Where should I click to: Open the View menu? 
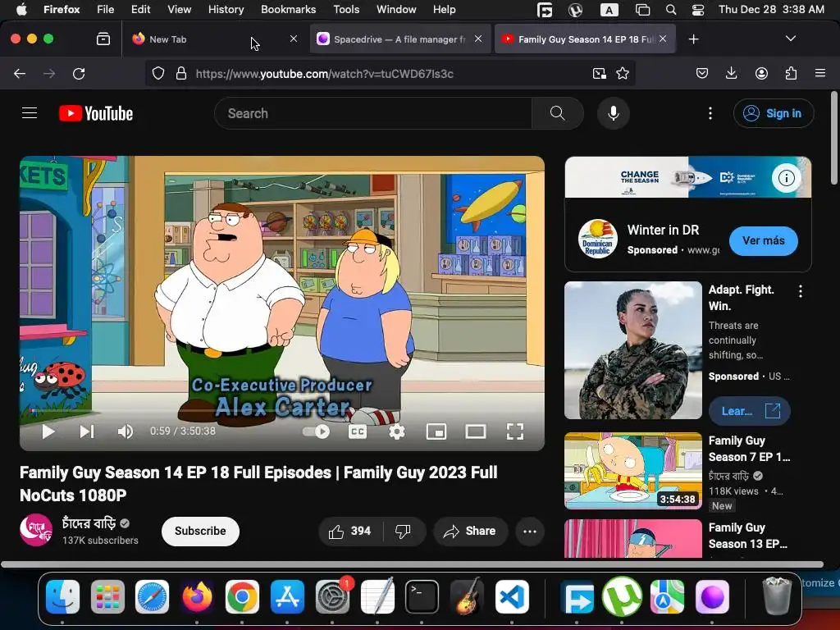[179, 10]
